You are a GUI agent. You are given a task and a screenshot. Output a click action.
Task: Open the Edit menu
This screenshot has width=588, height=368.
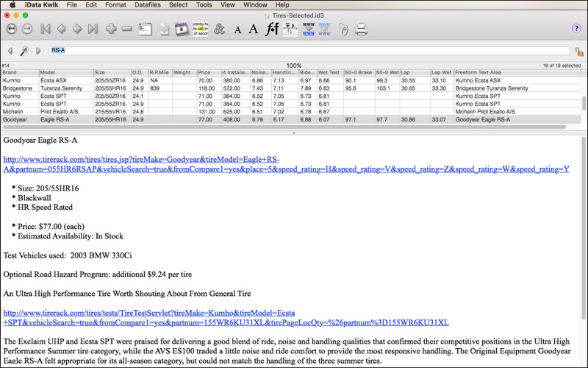tap(90, 5)
